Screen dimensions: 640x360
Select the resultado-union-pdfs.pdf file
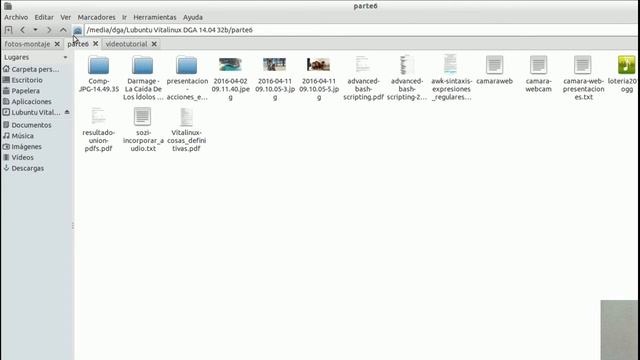[98, 117]
